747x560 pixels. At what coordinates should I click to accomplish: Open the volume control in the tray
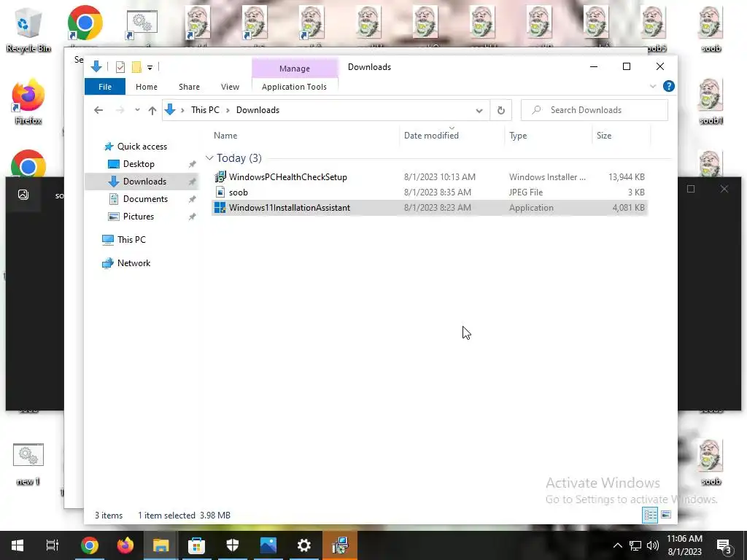pyautogui.click(x=653, y=545)
